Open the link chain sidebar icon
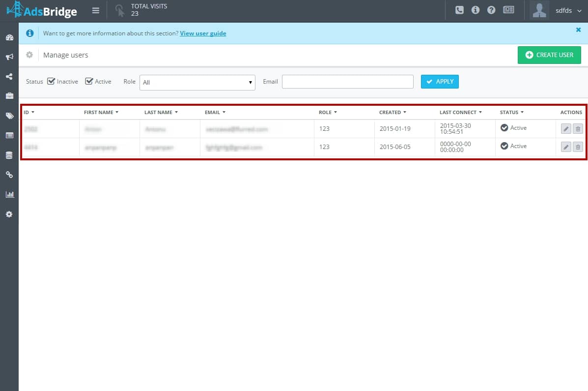Screen dimensions: 588x391 pyautogui.click(x=9, y=175)
